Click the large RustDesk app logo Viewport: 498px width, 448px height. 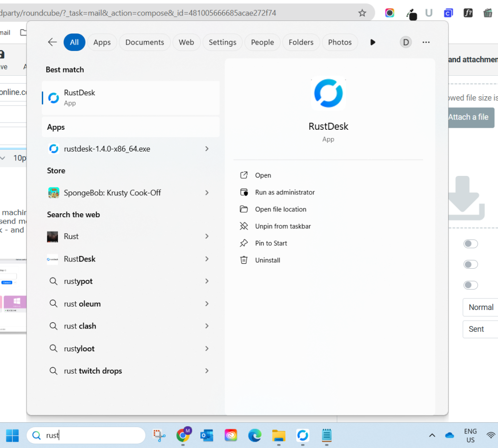pos(328,93)
